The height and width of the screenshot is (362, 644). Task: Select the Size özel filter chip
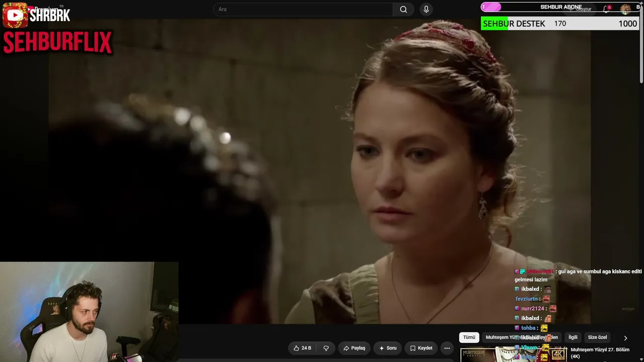point(597,337)
